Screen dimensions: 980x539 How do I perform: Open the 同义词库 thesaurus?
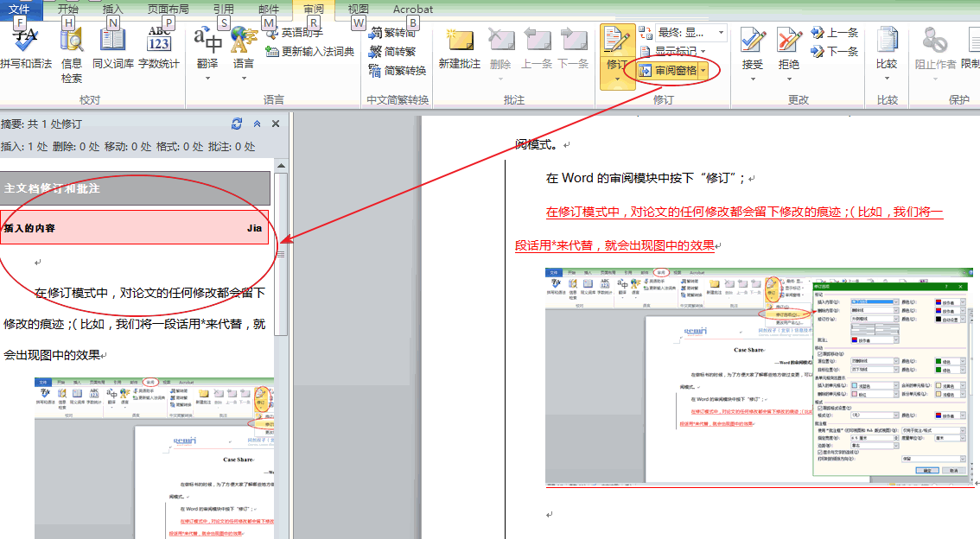coord(113,47)
